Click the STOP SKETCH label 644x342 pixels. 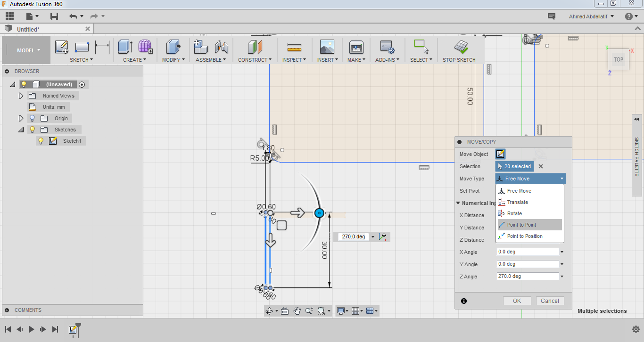click(459, 60)
